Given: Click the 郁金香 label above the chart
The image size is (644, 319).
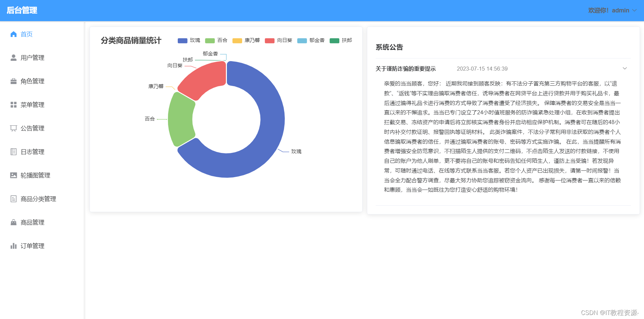Looking at the screenshot, I should 210,54.
